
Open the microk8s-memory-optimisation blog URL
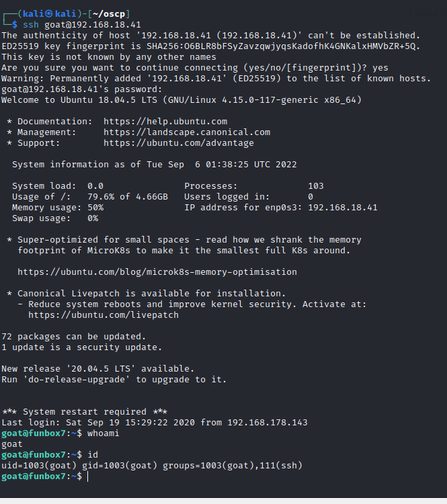(x=157, y=272)
